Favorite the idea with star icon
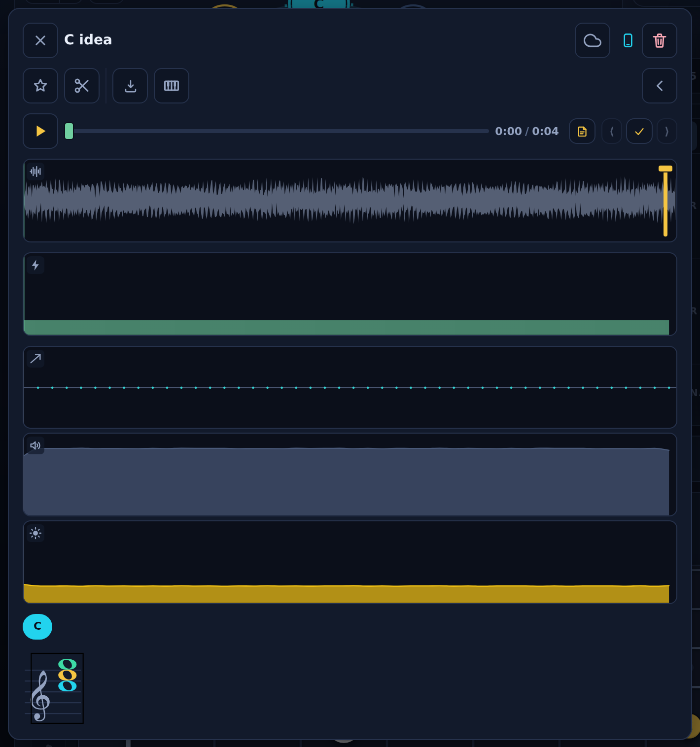 click(40, 86)
